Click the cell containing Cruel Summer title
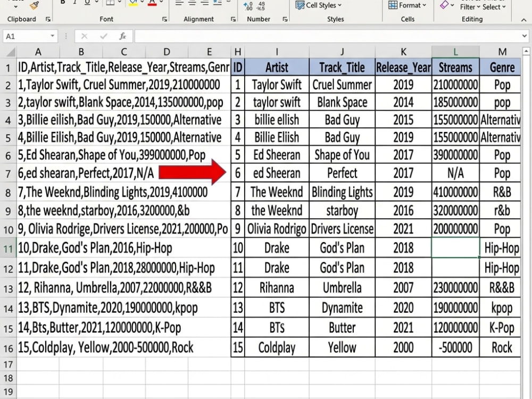The width and height of the screenshot is (532, 399). (342, 85)
